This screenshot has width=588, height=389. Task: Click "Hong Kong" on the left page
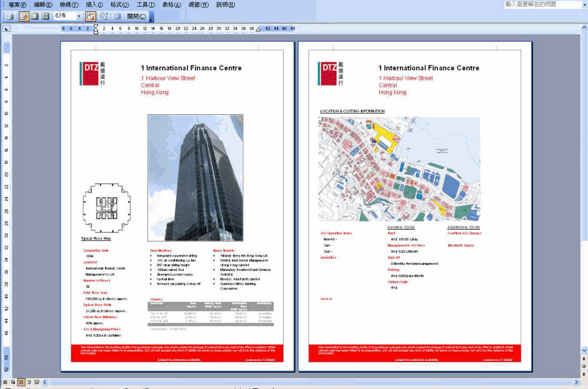(155, 92)
